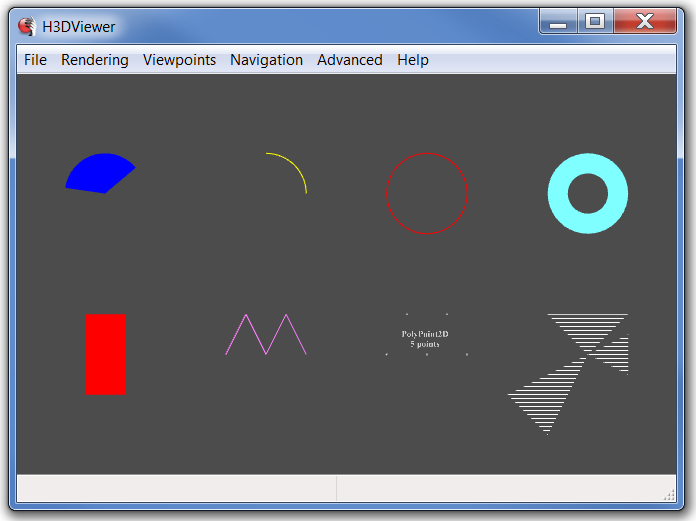Viewport: 696px width, 521px height.
Task: Open the File menu
Action: tap(35, 60)
